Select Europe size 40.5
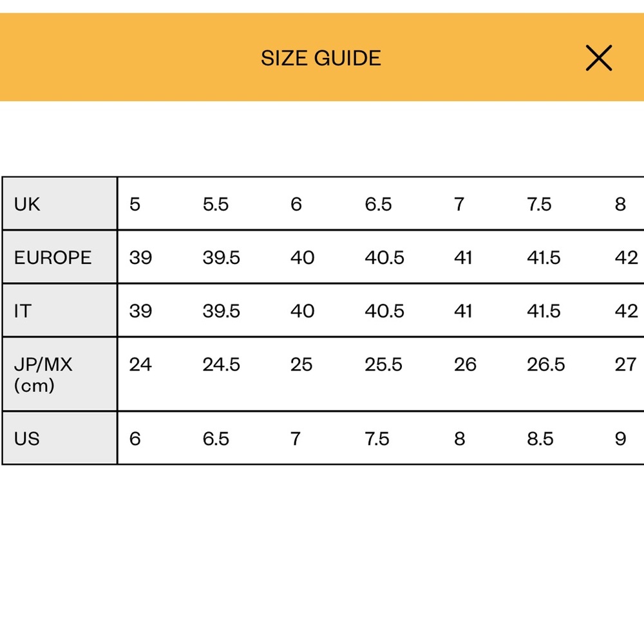 click(x=384, y=258)
